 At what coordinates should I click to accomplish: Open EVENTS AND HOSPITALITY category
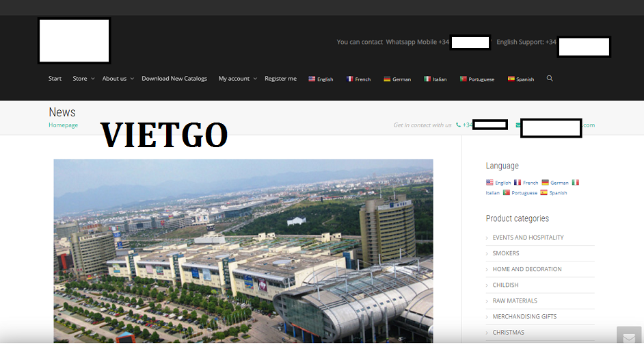[x=528, y=238]
